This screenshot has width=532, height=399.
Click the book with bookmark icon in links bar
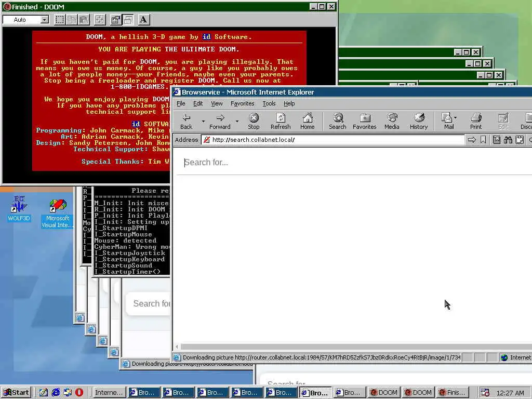[496, 140]
